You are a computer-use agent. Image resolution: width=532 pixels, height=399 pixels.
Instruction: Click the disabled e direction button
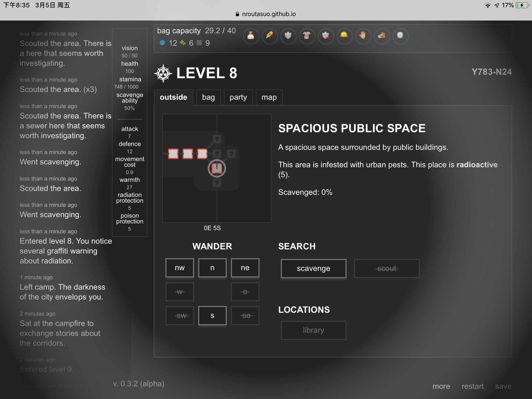click(x=245, y=292)
